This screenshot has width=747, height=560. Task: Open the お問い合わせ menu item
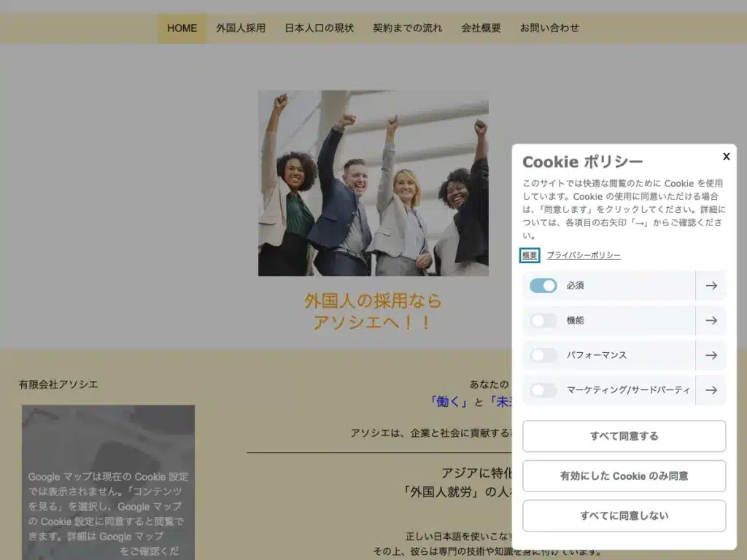(549, 28)
